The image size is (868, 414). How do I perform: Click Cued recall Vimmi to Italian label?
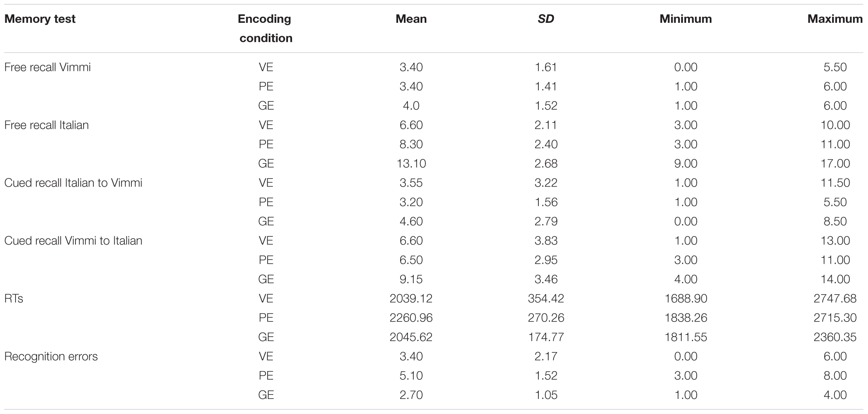point(73,241)
